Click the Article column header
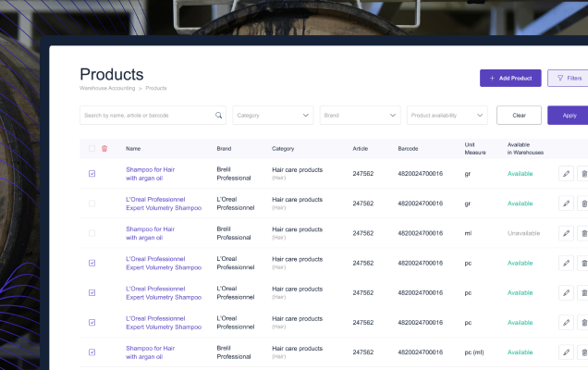This screenshot has width=588, height=370. [360, 149]
